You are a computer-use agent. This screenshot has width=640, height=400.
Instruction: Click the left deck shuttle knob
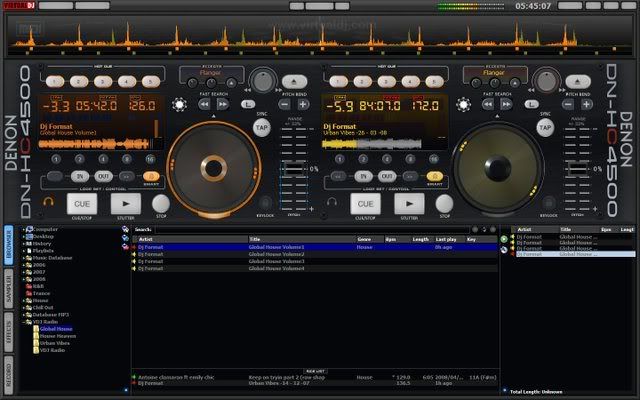tap(263, 81)
